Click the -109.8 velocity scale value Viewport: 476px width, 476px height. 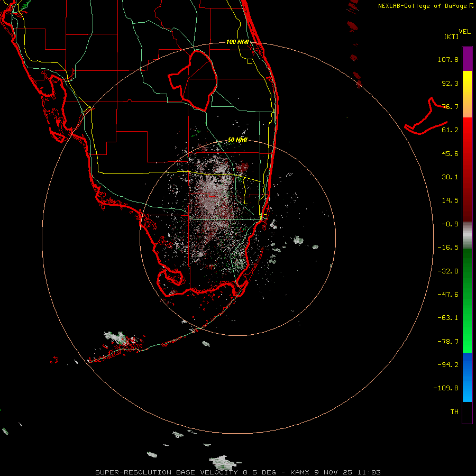pyautogui.click(x=446, y=388)
